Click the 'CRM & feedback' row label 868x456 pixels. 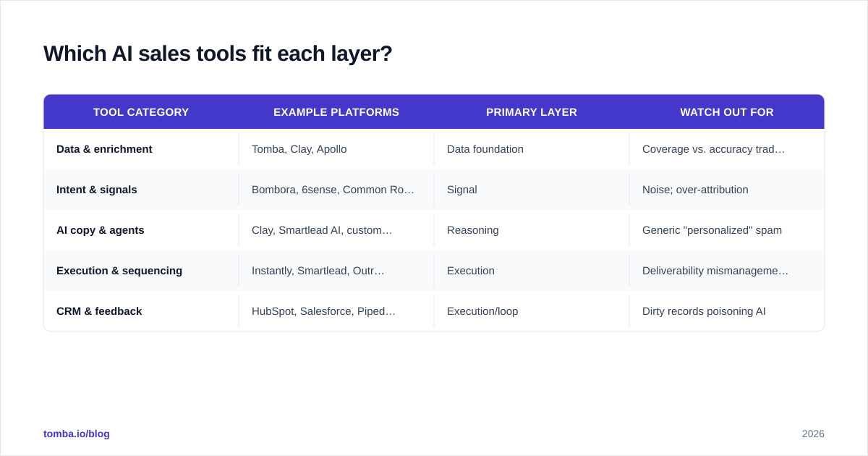tap(99, 311)
